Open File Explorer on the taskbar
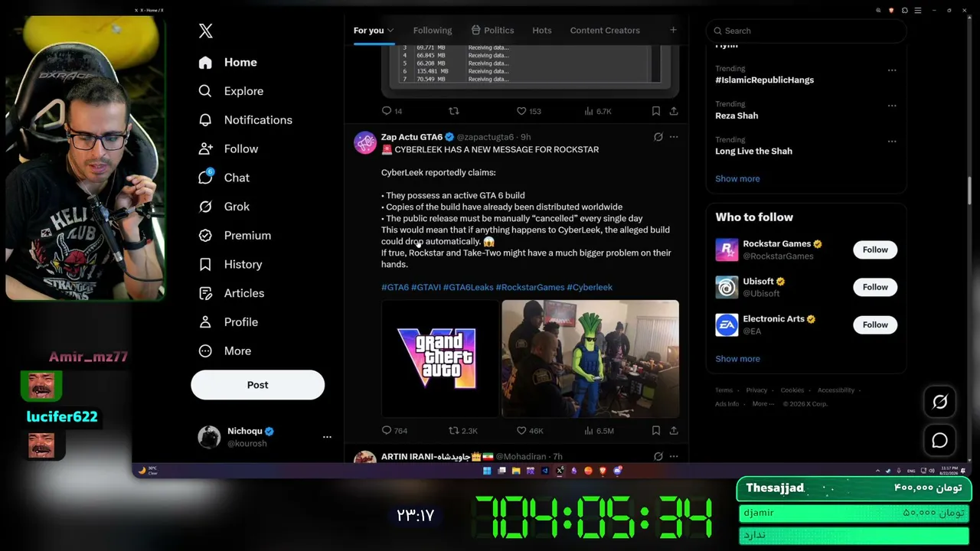980x551 pixels. pyautogui.click(x=516, y=471)
